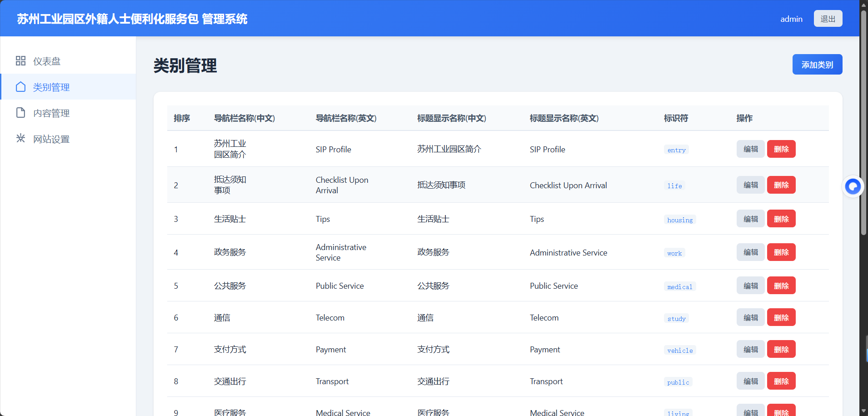Edit the Transport category entry
The height and width of the screenshot is (416, 868).
[x=750, y=381]
